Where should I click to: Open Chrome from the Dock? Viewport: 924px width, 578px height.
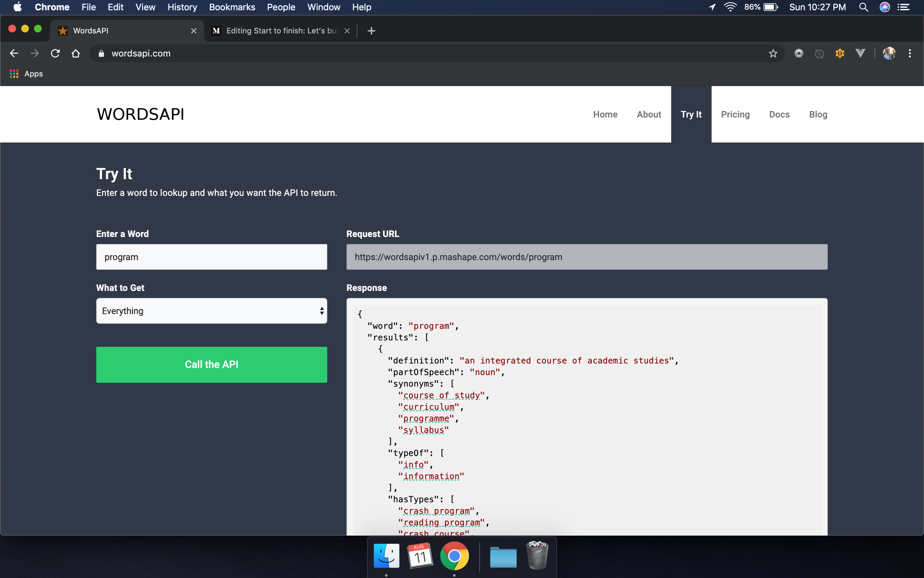(x=454, y=556)
